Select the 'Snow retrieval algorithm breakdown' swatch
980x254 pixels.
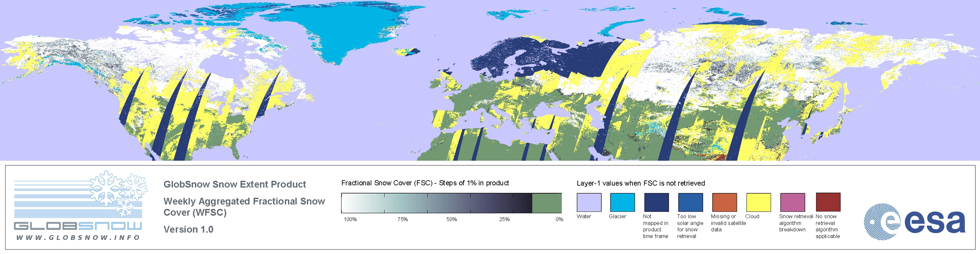(793, 202)
